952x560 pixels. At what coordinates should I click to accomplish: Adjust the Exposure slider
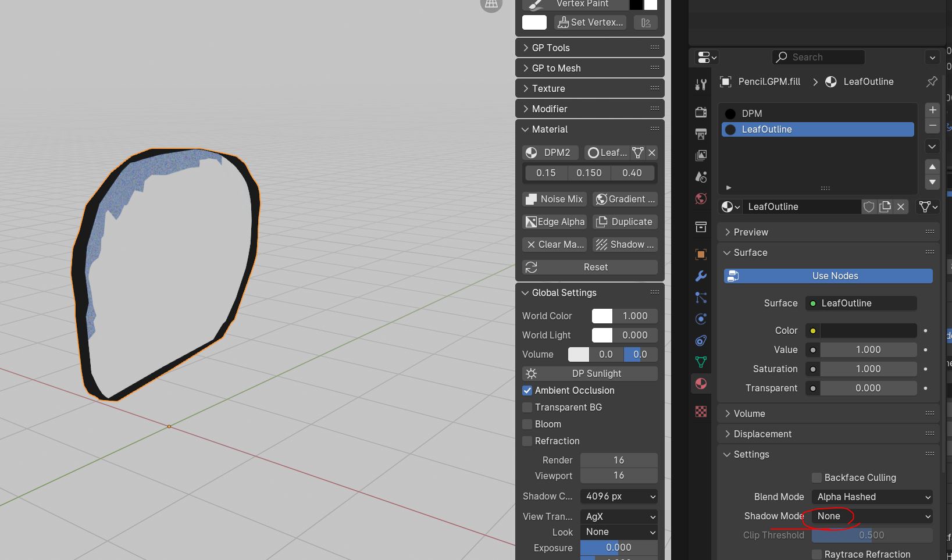(x=619, y=548)
